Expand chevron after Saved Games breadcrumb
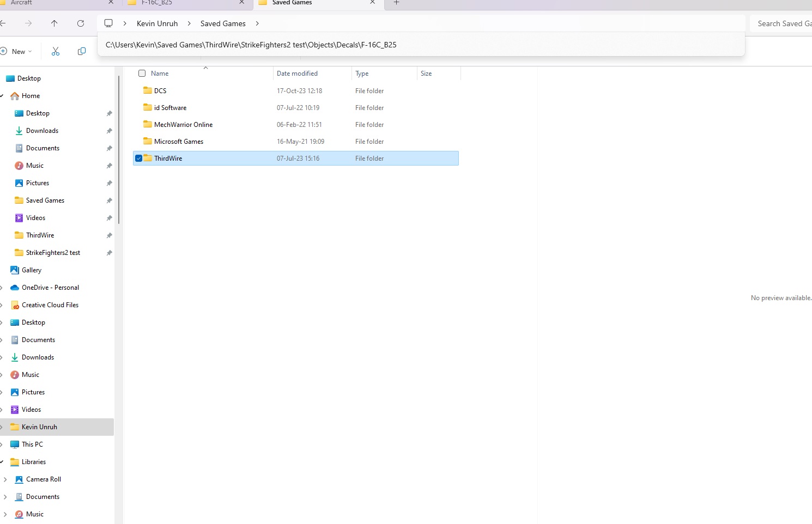Viewport: 812px width, 524px height. (x=257, y=23)
